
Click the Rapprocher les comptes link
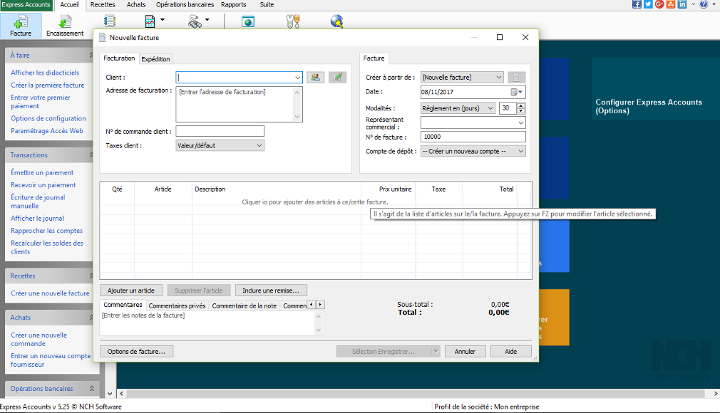point(47,231)
